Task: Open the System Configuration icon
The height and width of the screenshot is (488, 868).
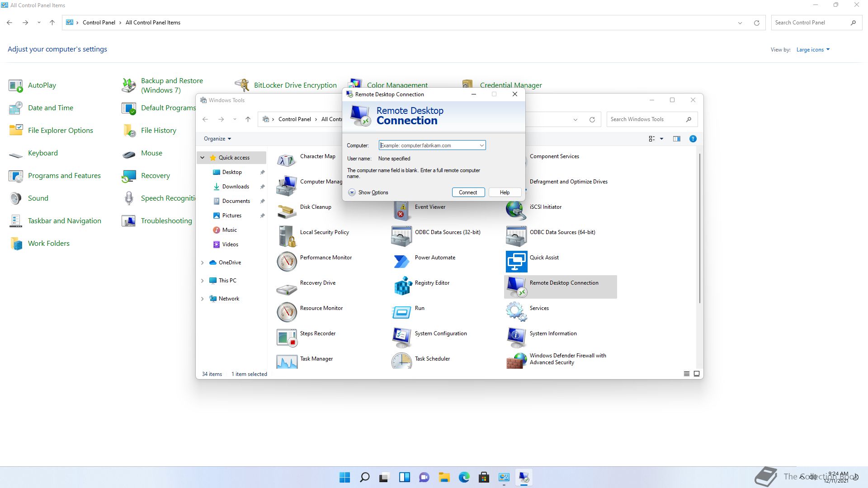Action: (401, 337)
